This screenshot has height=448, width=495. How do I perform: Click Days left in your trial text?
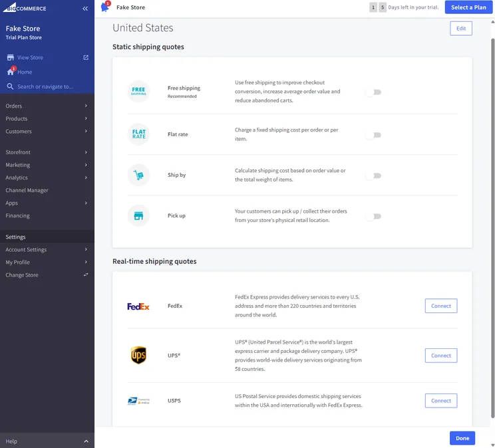(x=413, y=7)
